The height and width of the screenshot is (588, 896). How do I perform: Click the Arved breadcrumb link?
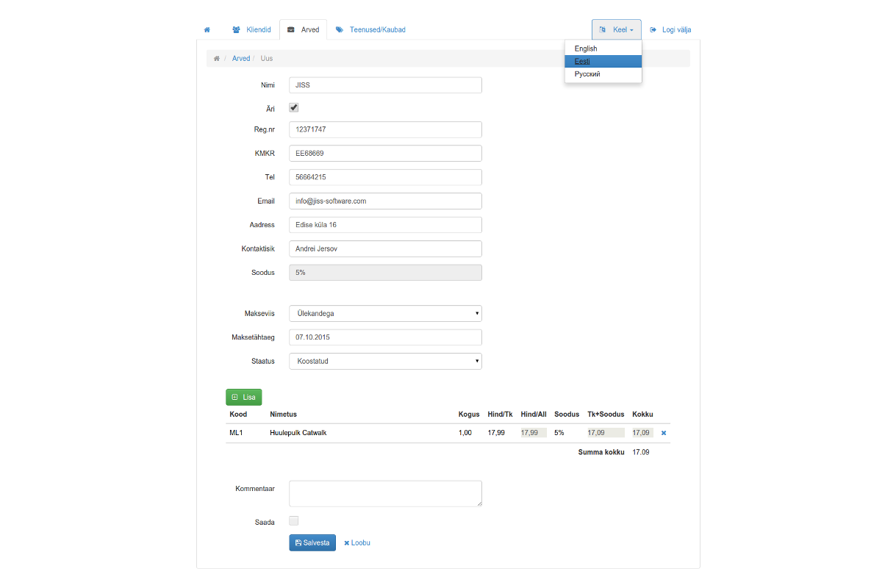241,58
